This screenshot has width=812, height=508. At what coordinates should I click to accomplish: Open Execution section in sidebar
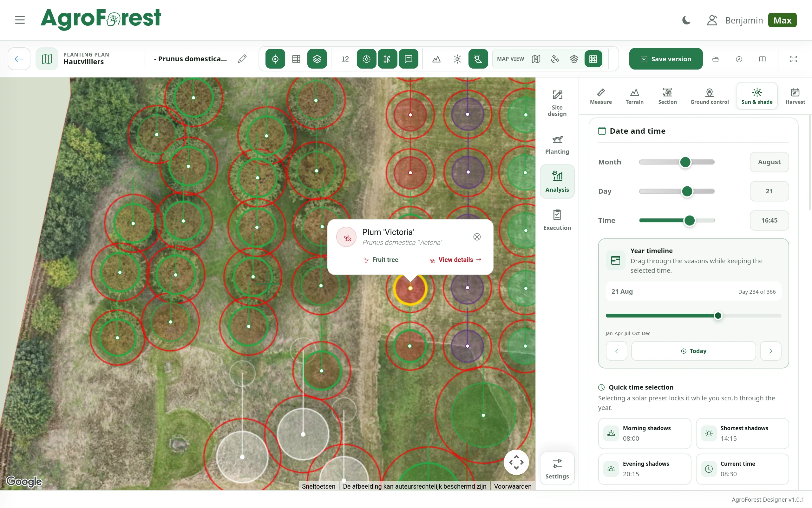coord(557,220)
